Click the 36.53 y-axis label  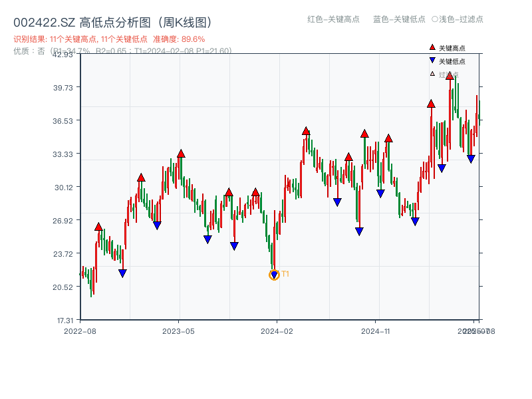[x=63, y=121]
